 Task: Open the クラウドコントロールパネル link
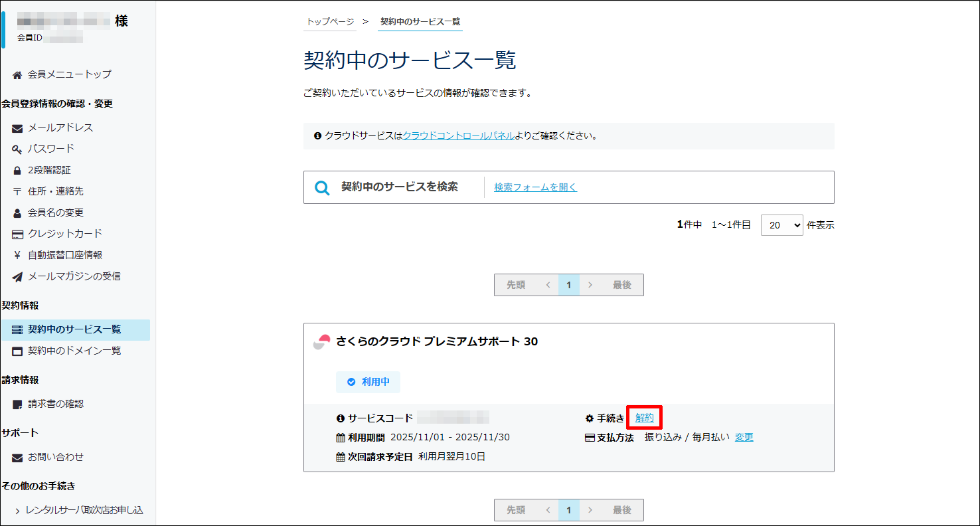458,135
